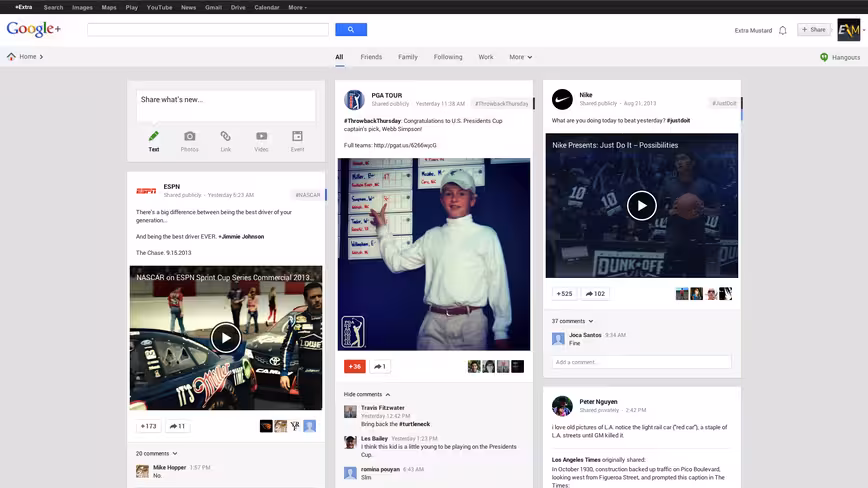
Task: Expand the 37 comments on Nike post
Action: (x=572, y=321)
